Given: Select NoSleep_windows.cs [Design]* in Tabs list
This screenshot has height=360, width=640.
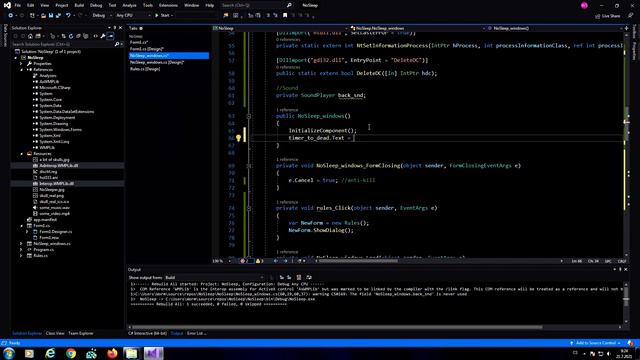Looking at the screenshot, I should 157,62.
